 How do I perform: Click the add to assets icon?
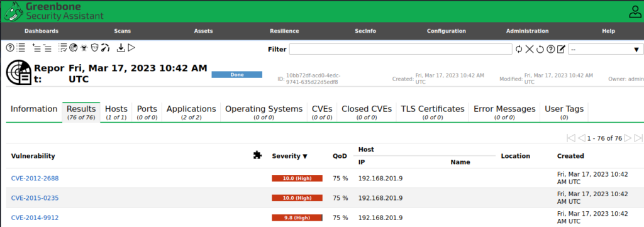[x=36, y=48]
